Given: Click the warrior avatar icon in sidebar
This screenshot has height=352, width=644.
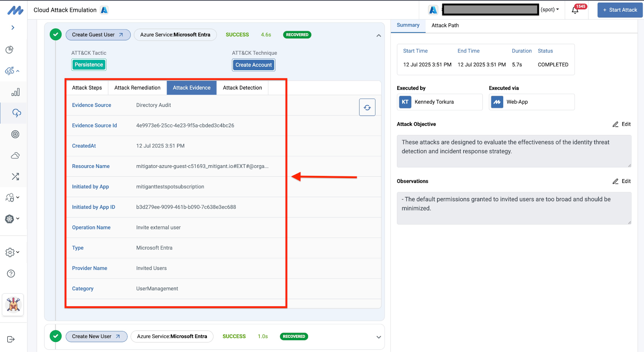Looking at the screenshot, I should [13, 305].
